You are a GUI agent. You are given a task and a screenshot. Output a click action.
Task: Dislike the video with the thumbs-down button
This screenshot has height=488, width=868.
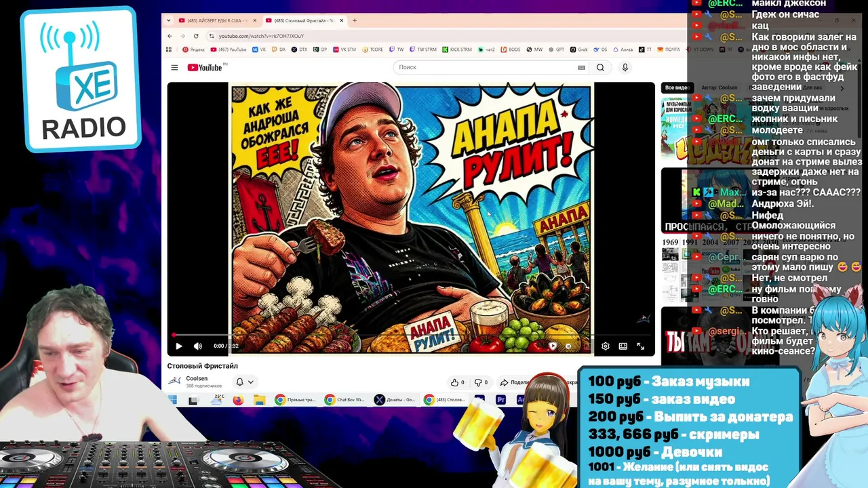[481, 382]
